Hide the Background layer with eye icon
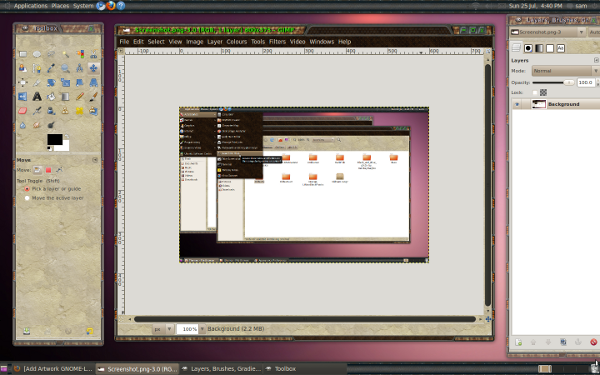The image size is (600, 375). pyautogui.click(x=517, y=104)
